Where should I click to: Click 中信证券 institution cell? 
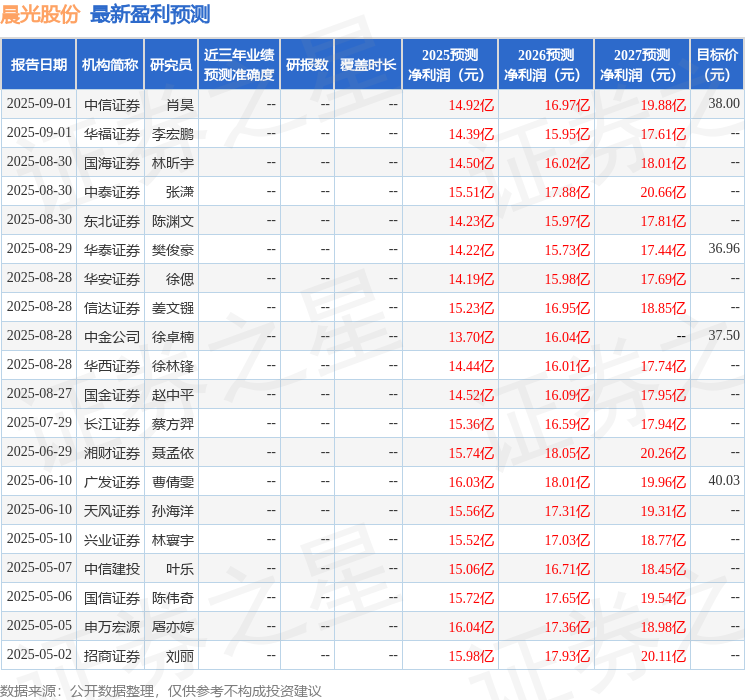[x=112, y=105]
